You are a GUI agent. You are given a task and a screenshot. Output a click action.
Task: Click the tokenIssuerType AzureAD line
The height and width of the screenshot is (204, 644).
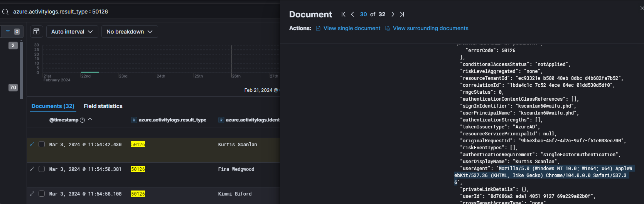(x=500, y=127)
